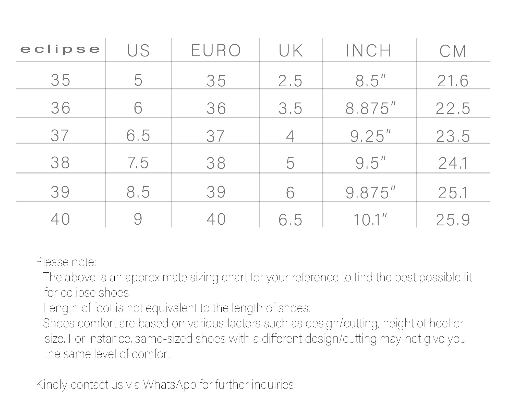Click the 24.1 centimeter value
Image resolution: width=532 pixels, height=403 pixels.
click(453, 163)
